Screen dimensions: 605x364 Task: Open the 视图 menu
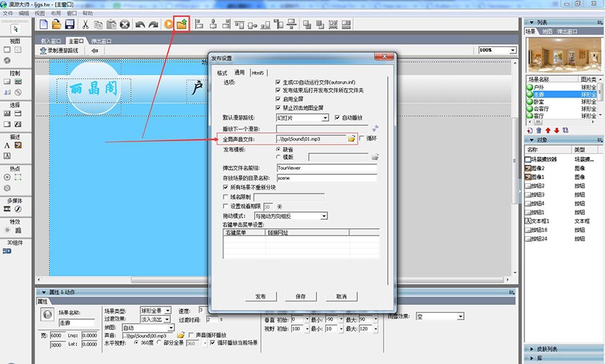point(40,13)
